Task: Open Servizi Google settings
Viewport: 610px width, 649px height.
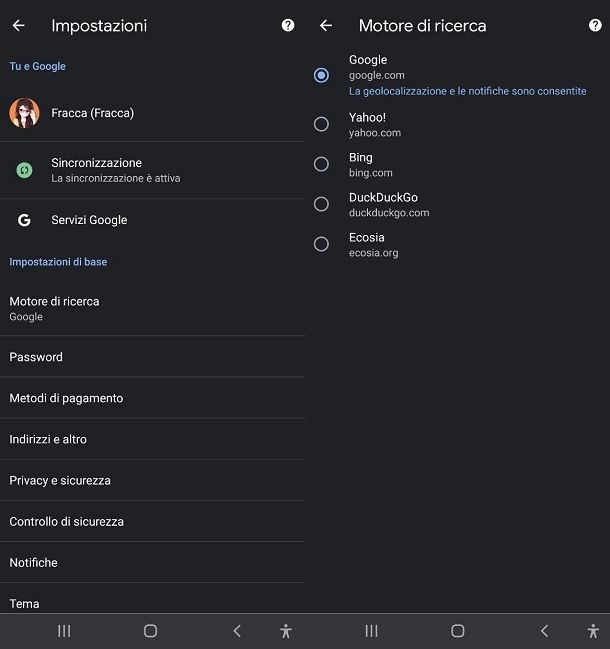Action: coord(152,220)
